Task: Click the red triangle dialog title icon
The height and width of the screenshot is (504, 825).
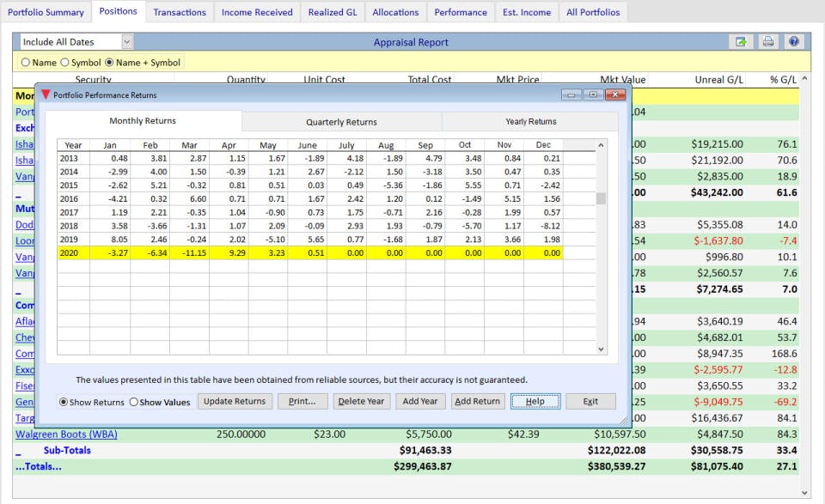Action: coord(46,94)
